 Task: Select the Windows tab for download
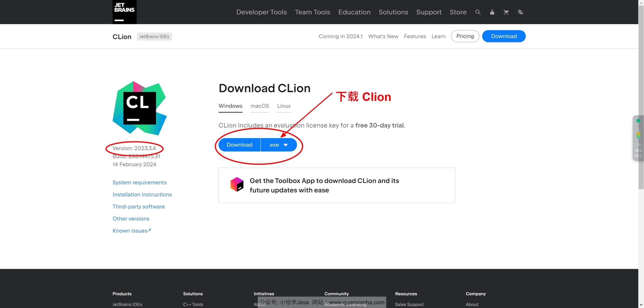click(x=230, y=106)
